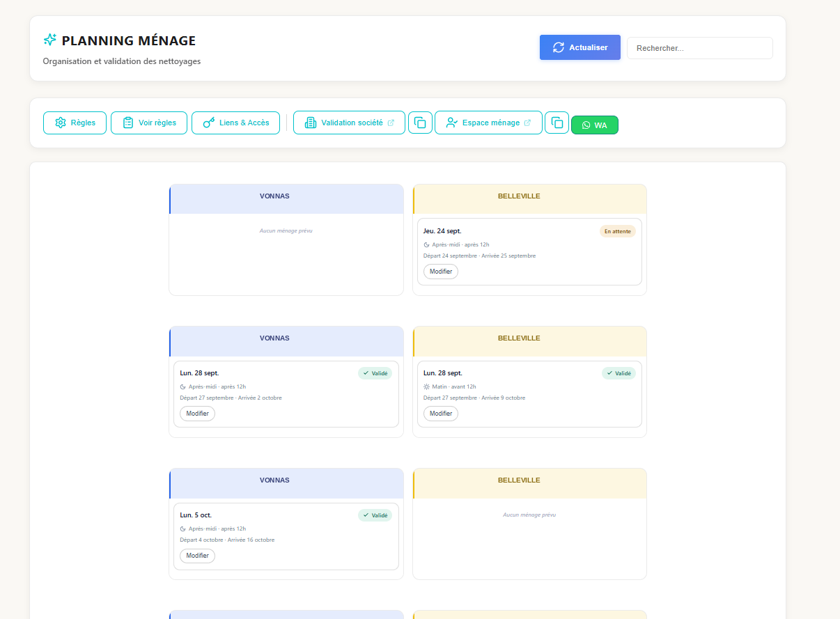Click the Actualiser refresh button
840x619 pixels.
(x=580, y=47)
